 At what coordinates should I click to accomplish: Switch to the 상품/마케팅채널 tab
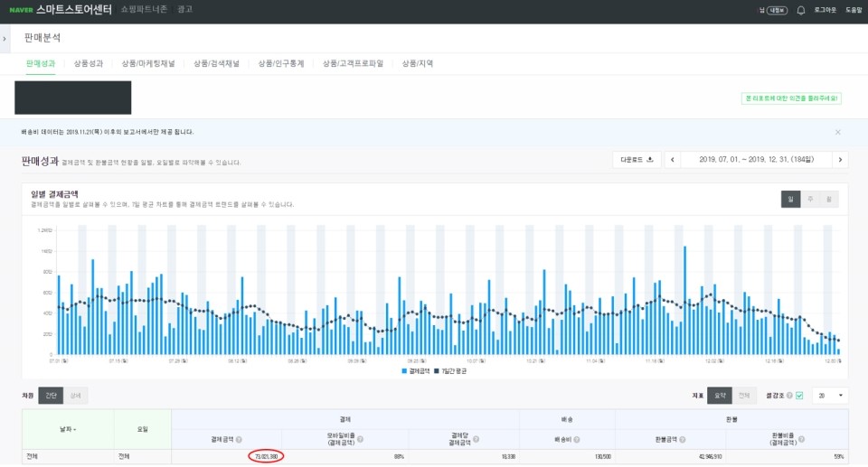tap(148, 63)
